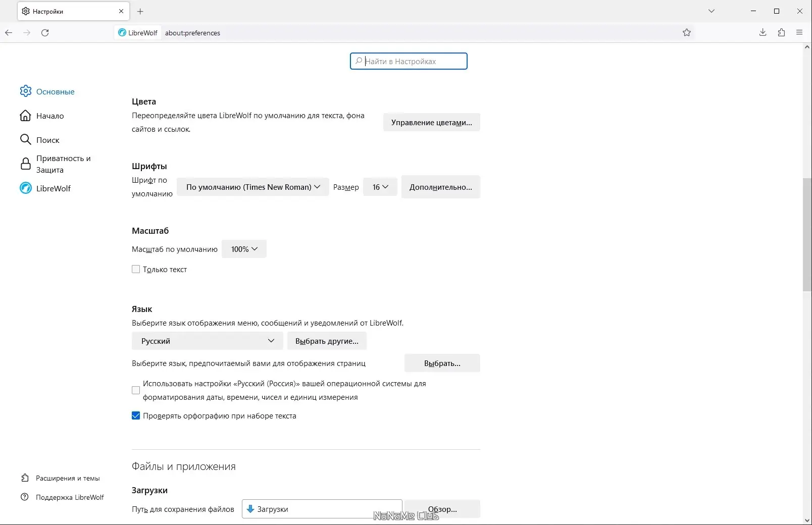This screenshot has width=812, height=525.
Task: Open the Русский interface language dropdown
Action: point(208,341)
